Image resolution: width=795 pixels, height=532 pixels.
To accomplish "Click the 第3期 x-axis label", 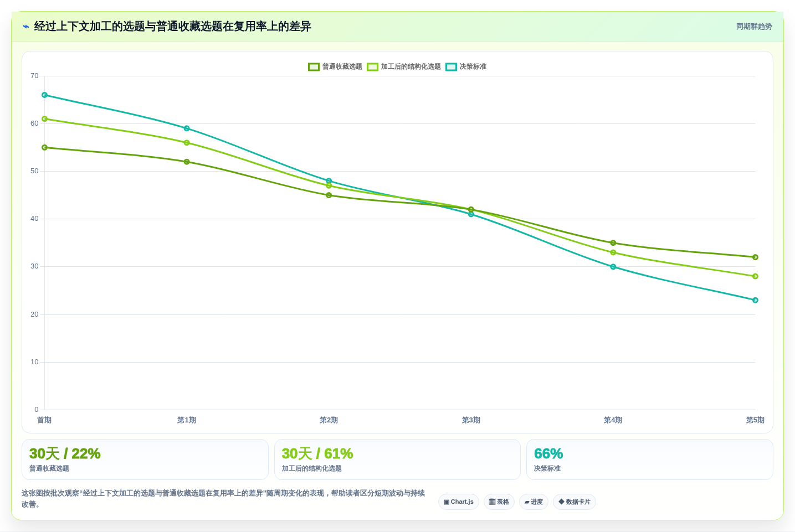I will click(x=471, y=420).
